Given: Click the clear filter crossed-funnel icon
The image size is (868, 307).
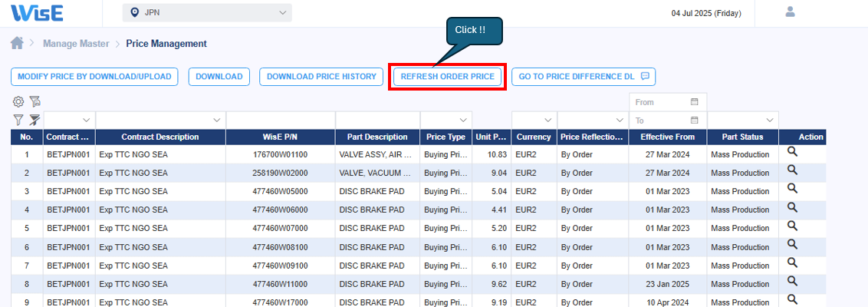Looking at the screenshot, I should click(x=35, y=120).
